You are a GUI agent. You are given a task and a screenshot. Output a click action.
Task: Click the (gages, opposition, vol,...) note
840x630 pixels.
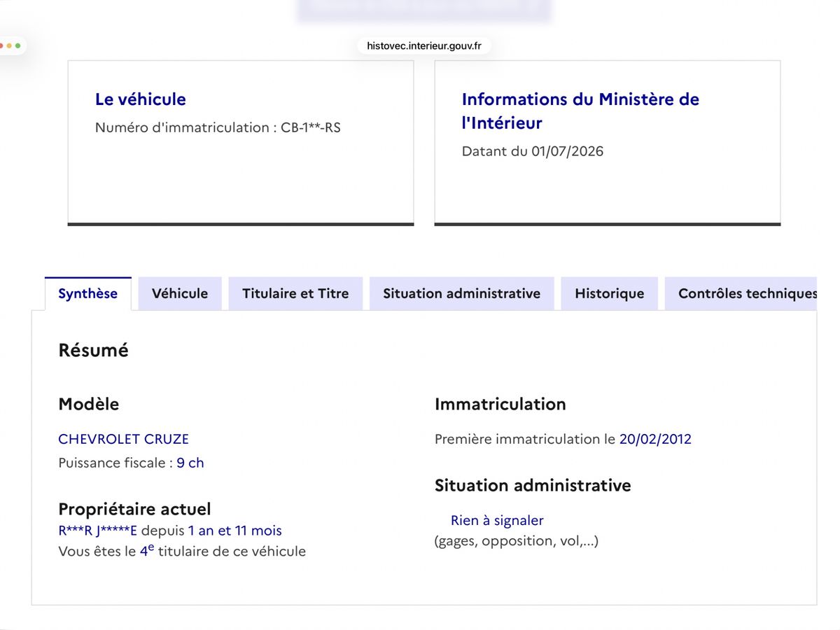[517, 541]
